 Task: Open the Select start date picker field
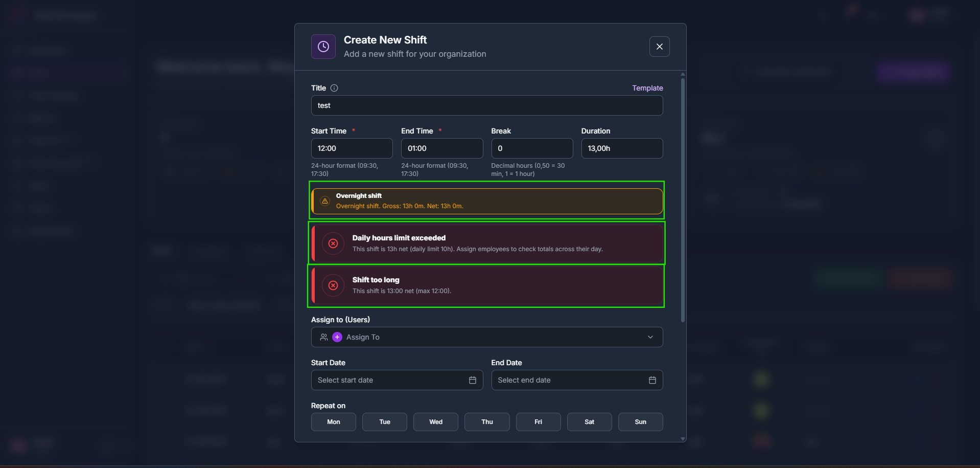click(x=397, y=380)
